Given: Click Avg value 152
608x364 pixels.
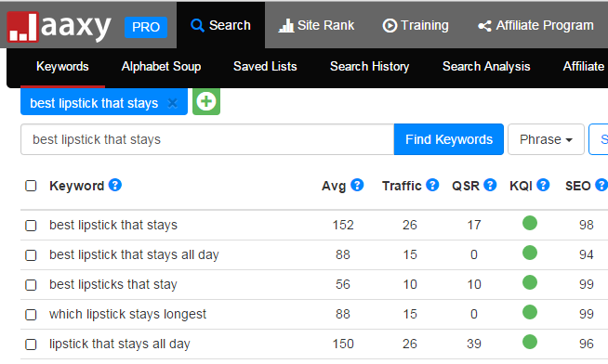Looking at the screenshot, I should tap(343, 225).
